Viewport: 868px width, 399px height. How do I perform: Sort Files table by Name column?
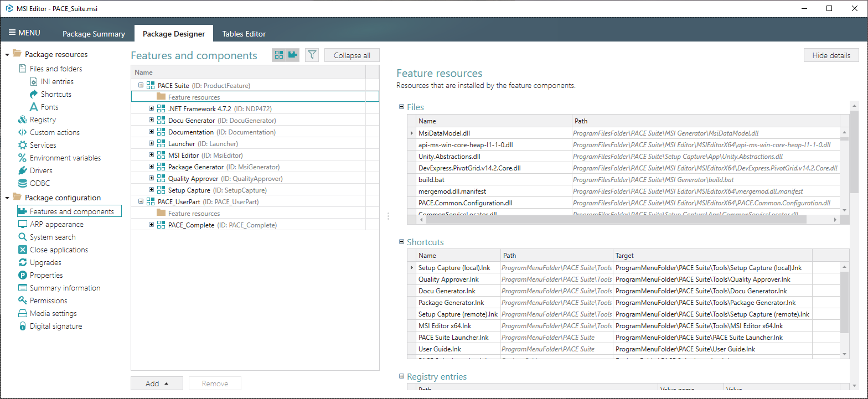point(494,121)
